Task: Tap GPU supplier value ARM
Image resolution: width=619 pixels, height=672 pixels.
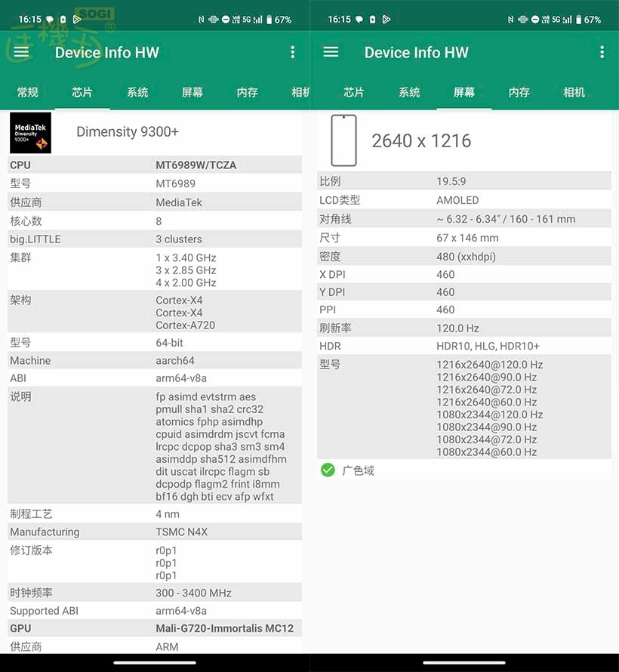Action: pyautogui.click(x=167, y=647)
